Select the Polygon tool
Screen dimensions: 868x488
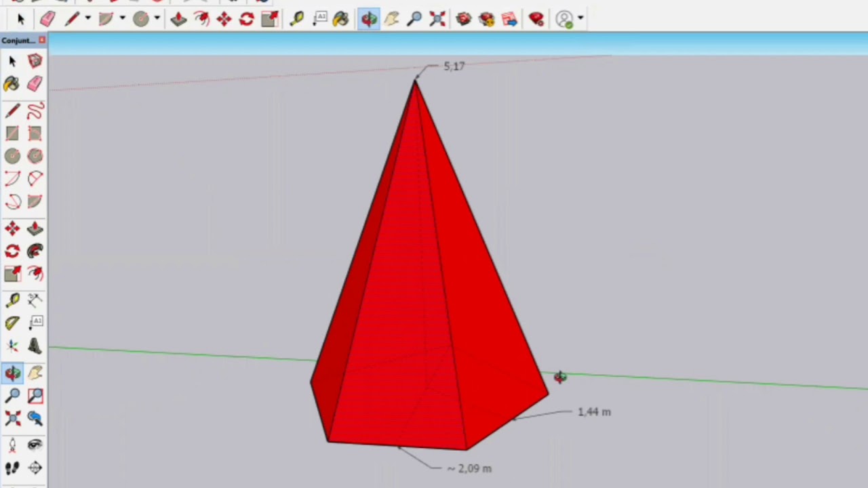point(35,157)
